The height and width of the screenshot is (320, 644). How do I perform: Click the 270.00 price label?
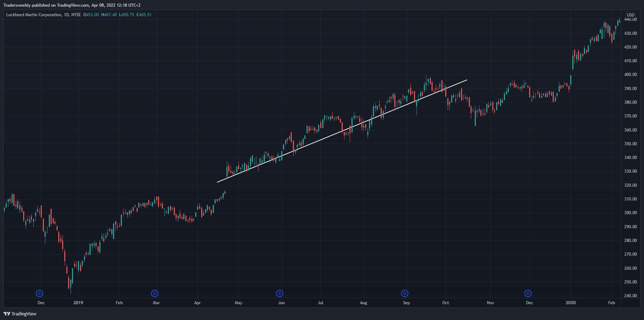631,254
